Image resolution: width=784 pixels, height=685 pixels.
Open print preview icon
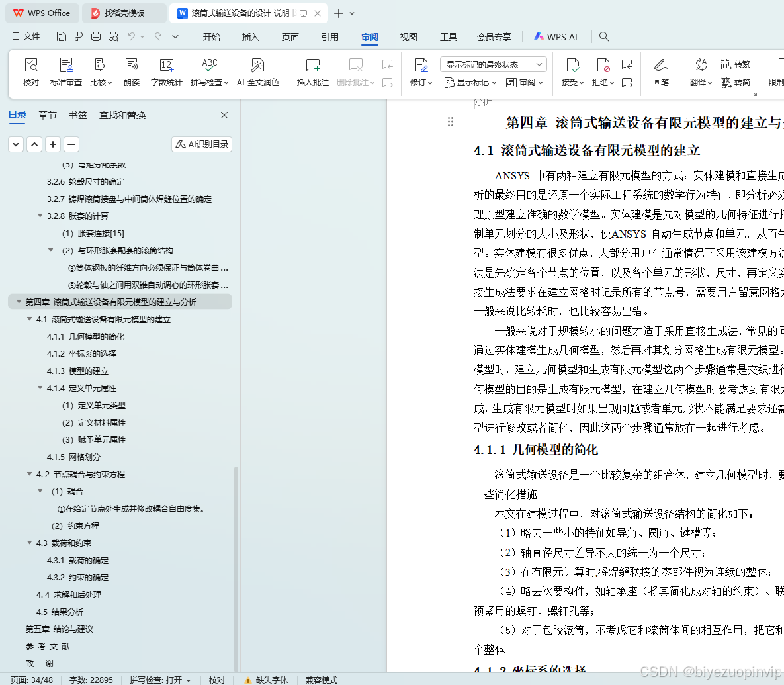tap(114, 36)
